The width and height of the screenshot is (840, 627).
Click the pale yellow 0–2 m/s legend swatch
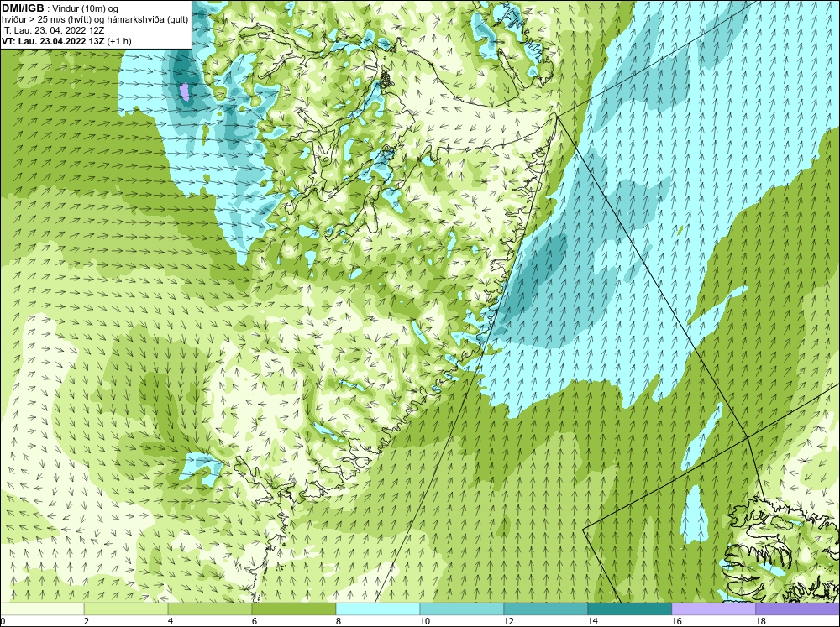(x=42, y=609)
